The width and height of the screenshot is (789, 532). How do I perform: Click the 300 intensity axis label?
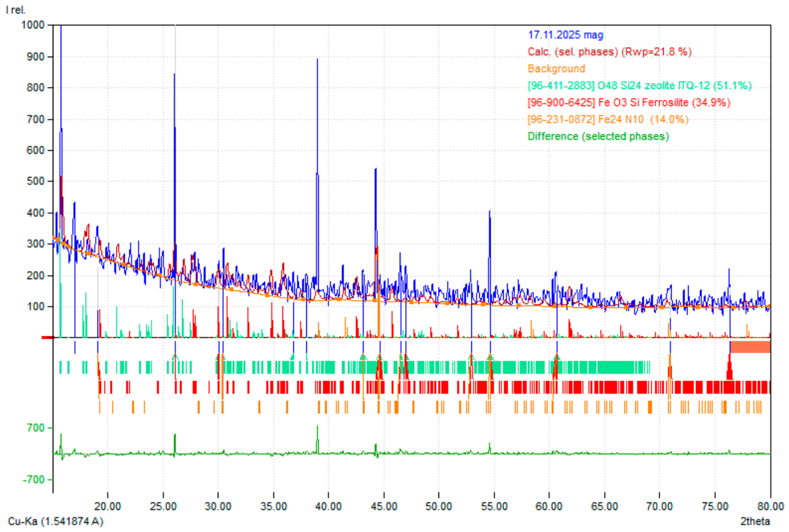36,244
